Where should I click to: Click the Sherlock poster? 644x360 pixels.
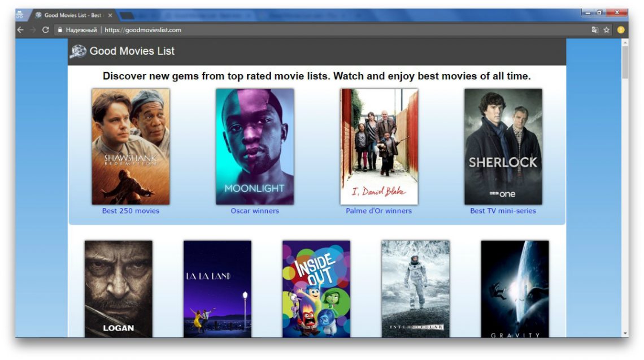pos(503,147)
